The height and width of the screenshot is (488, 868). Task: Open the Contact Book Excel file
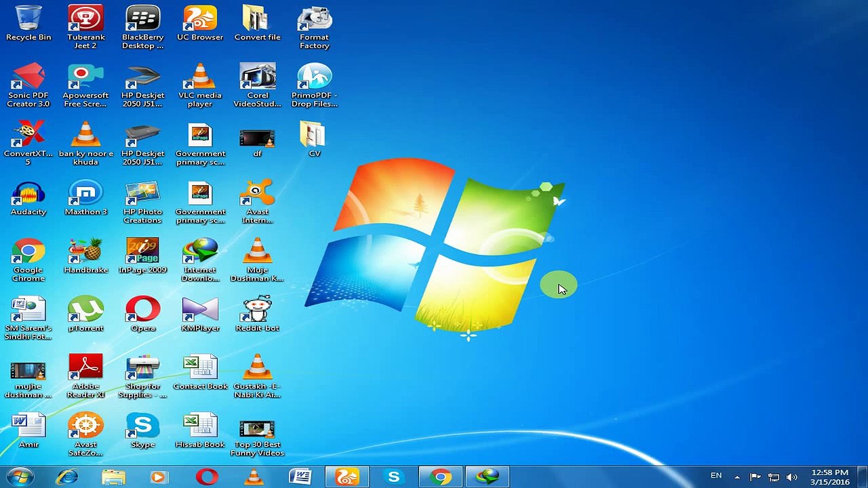pyautogui.click(x=200, y=373)
